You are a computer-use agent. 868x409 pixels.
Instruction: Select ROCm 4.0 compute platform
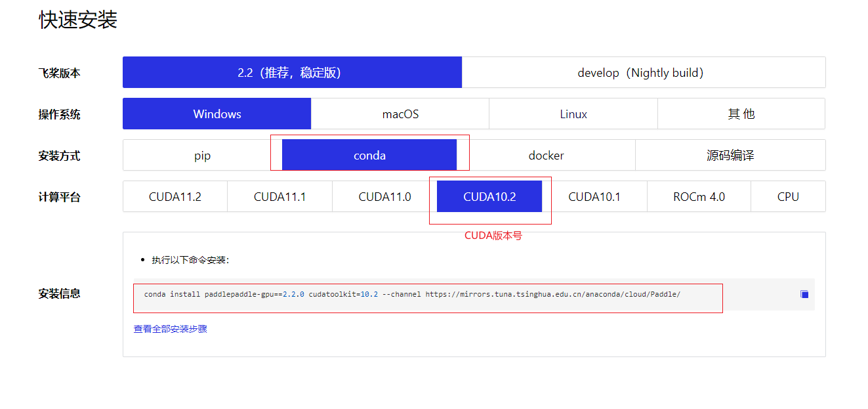point(699,196)
